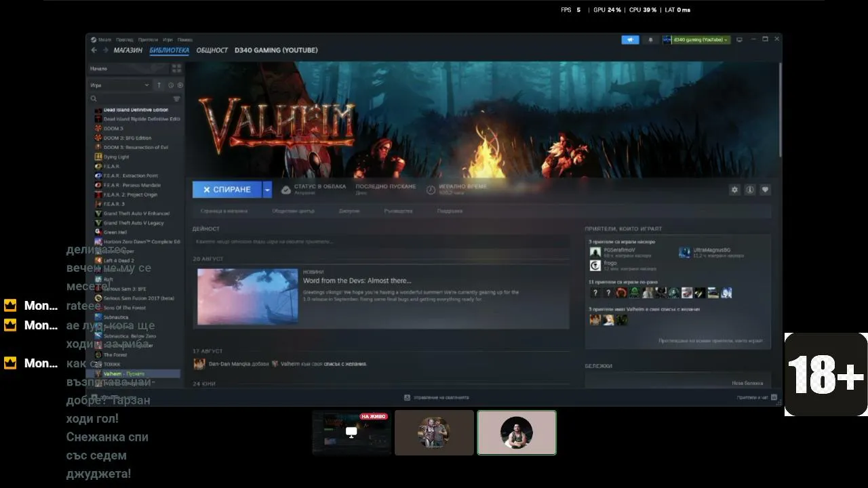868x488 pixels.
Task: Click the cloud status icon
Action: [286, 190]
